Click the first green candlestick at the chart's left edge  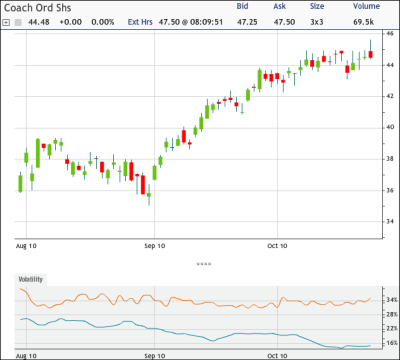click(20, 184)
